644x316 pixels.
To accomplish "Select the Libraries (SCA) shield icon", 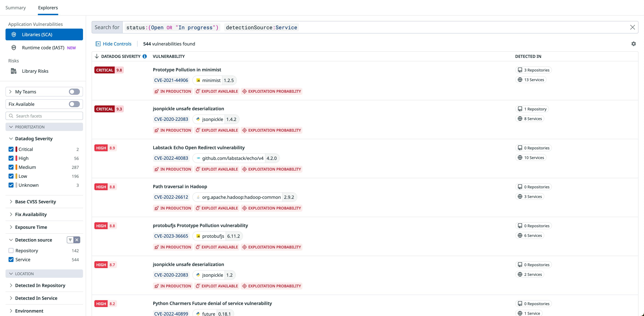I will click(x=14, y=34).
